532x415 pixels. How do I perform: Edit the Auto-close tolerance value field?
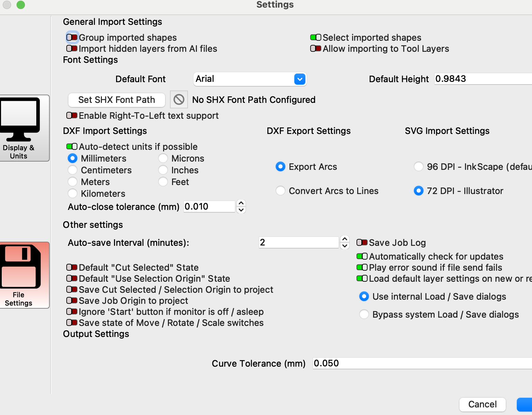pyautogui.click(x=209, y=206)
